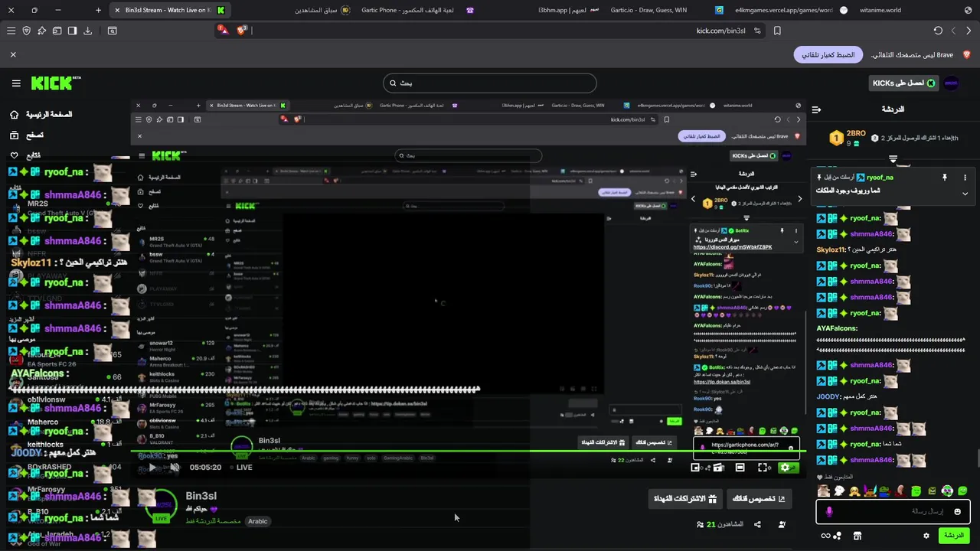Click the user avatar in the Kick header

tap(951, 83)
